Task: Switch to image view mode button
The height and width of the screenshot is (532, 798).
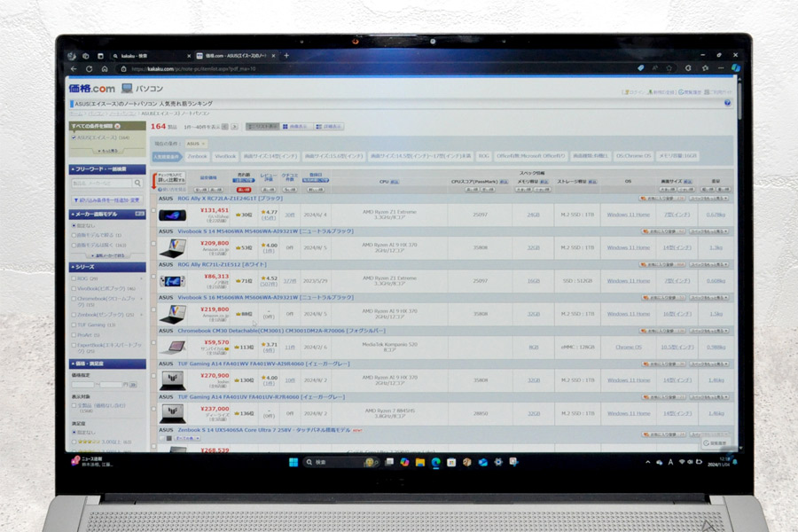Action: pyautogui.click(x=295, y=127)
